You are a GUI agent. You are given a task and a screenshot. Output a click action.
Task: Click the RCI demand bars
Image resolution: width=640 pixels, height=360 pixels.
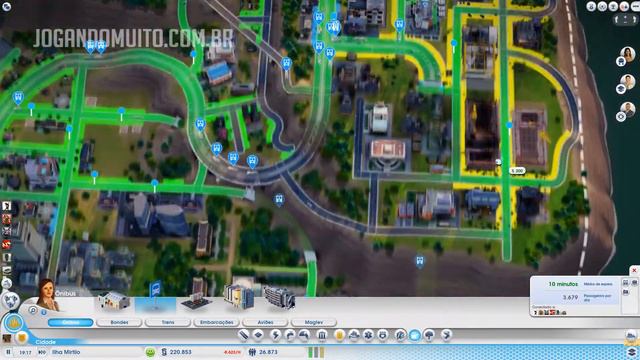[316, 352]
